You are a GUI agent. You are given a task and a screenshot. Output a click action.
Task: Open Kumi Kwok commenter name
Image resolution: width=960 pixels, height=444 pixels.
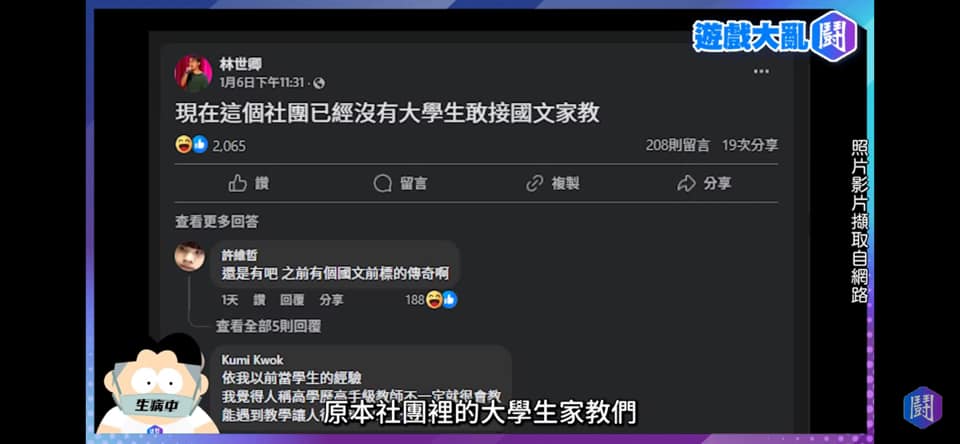click(252, 360)
